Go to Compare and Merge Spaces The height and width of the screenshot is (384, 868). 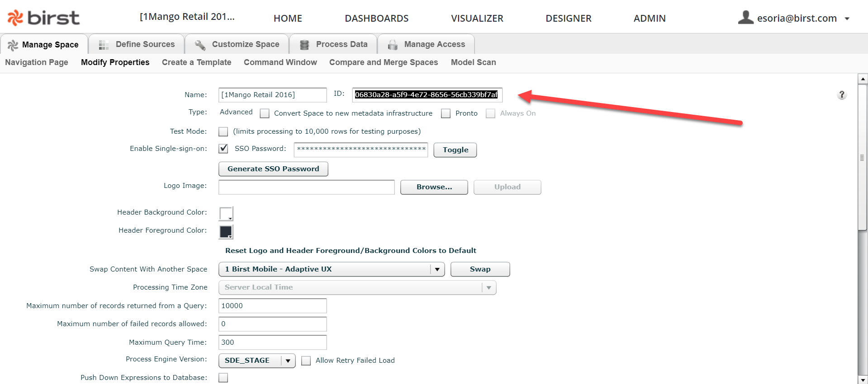[x=384, y=62]
